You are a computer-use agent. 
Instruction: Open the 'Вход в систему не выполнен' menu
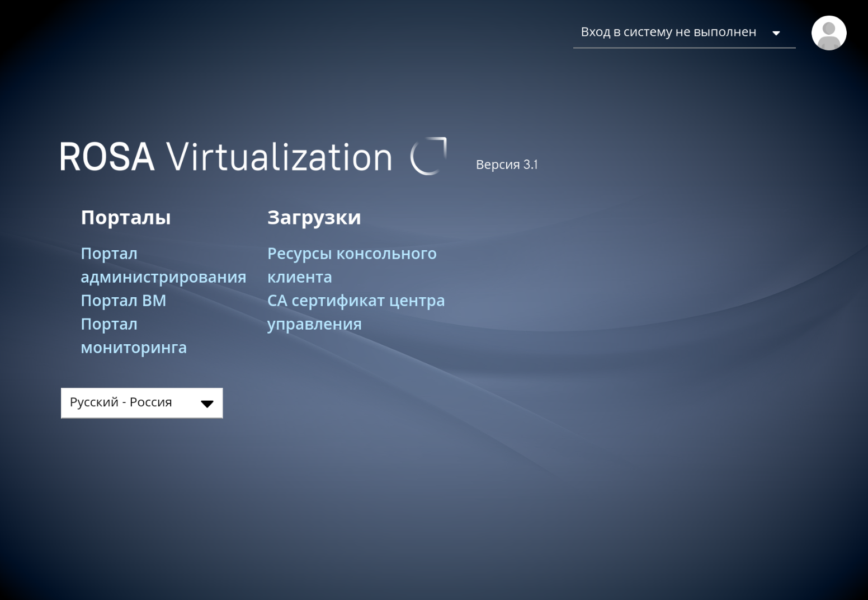[668, 32]
